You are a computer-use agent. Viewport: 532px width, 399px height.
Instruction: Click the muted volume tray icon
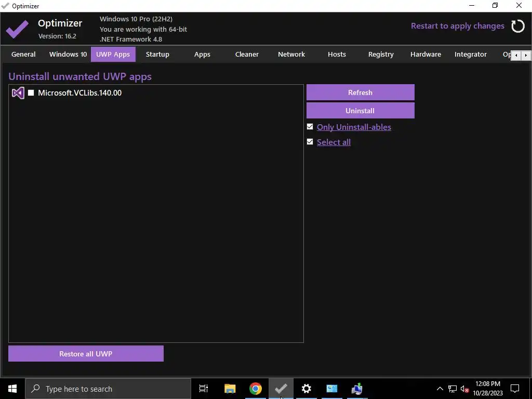pos(464,389)
